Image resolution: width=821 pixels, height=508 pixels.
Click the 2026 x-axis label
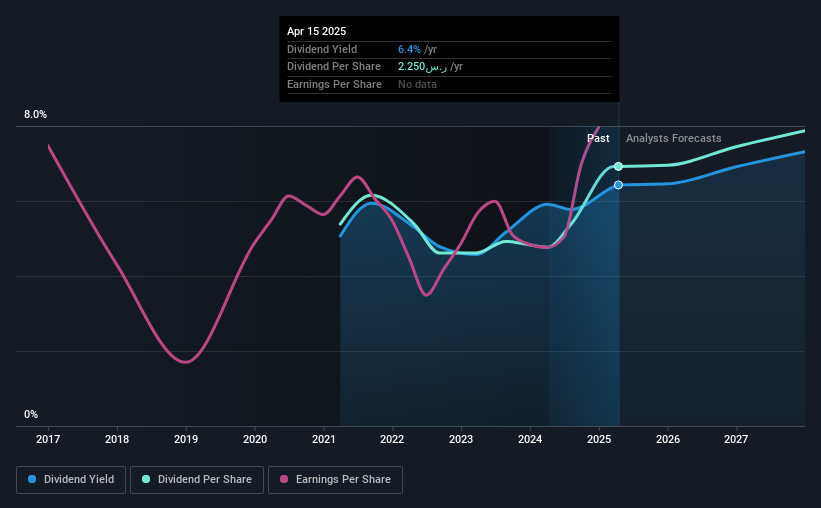(x=668, y=439)
